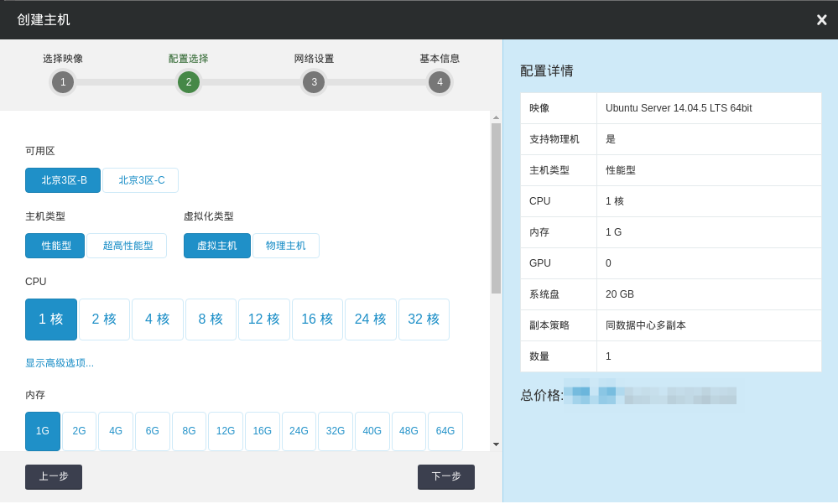Select 64G memory option
The height and width of the screenshot is (504, 838).
coord(445,431)
